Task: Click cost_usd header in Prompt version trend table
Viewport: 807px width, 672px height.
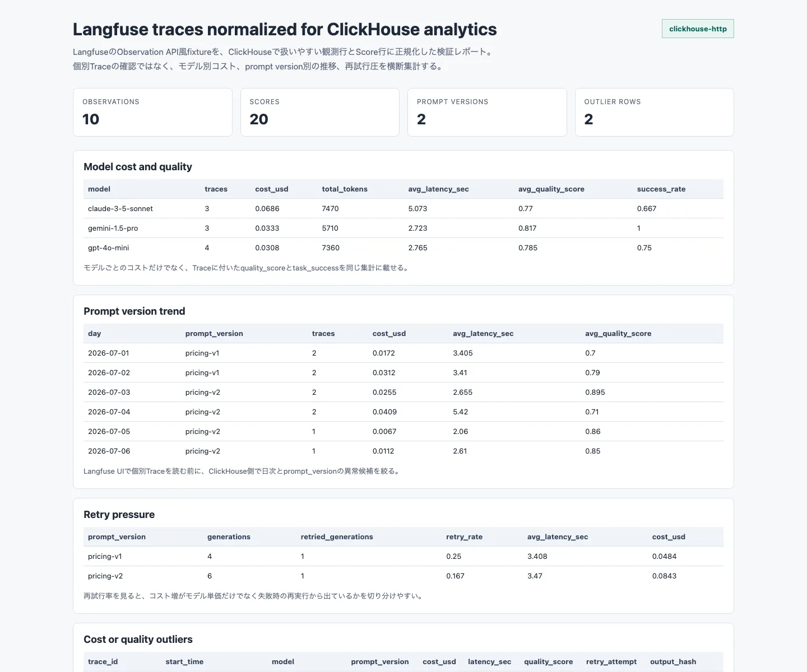Action: point(389,334)
